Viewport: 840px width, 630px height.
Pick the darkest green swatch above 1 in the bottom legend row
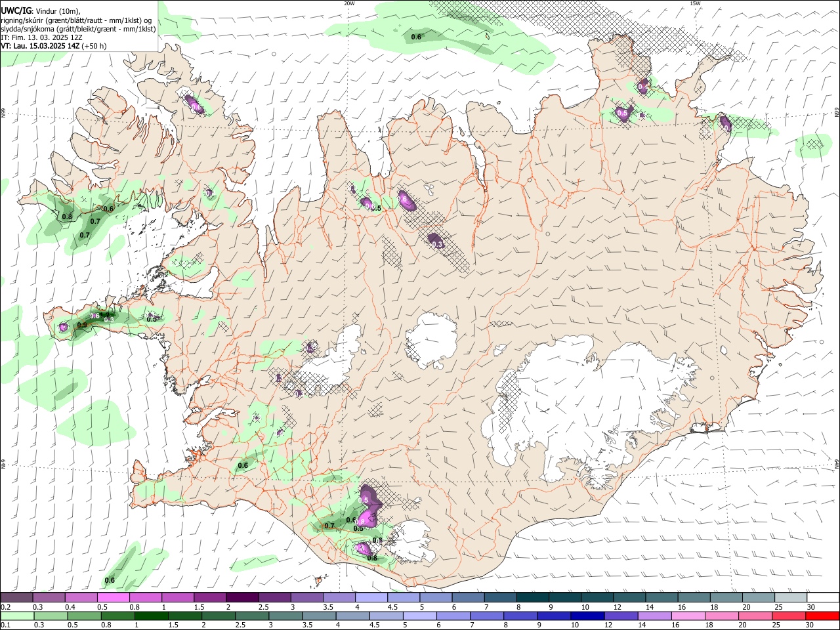click(x=151, y=616)
